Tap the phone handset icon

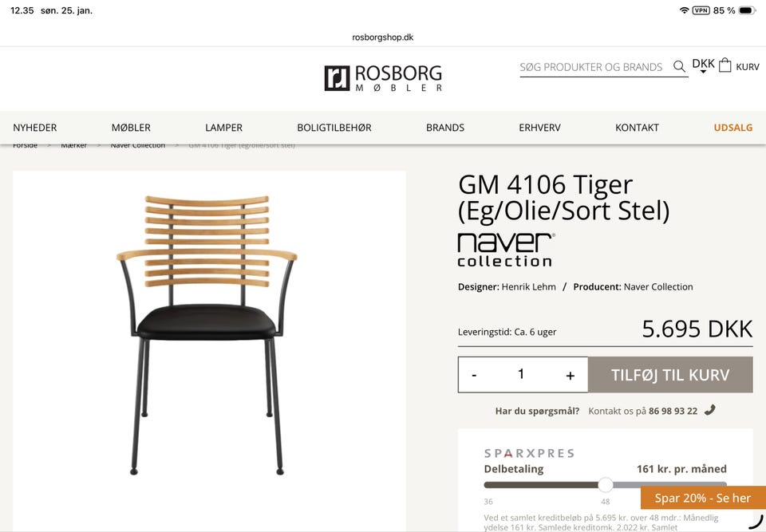click(710, 410)
